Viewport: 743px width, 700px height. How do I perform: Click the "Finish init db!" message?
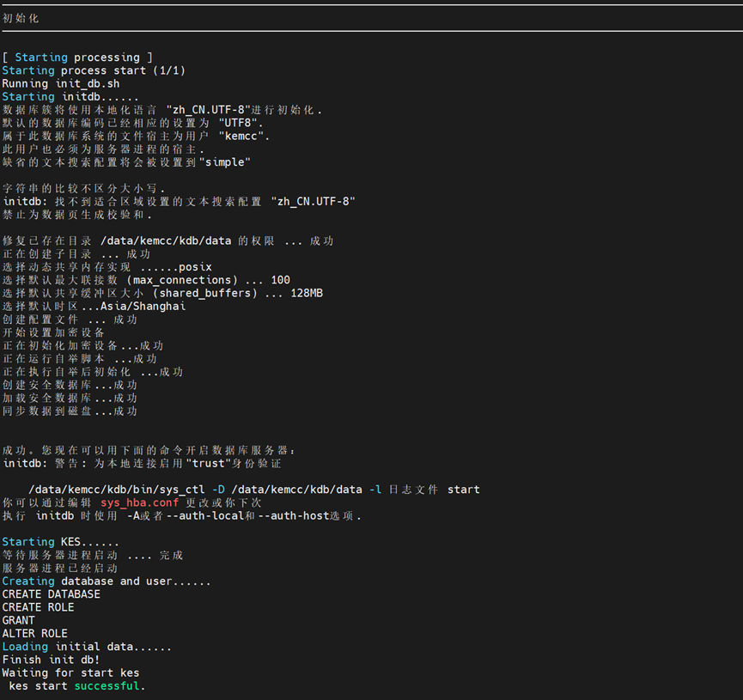(x=52, y=660)
